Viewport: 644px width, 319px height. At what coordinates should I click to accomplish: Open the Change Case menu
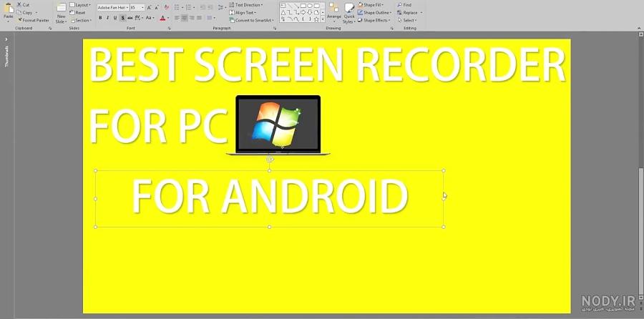pyautogui.click(x=150, y=18)
